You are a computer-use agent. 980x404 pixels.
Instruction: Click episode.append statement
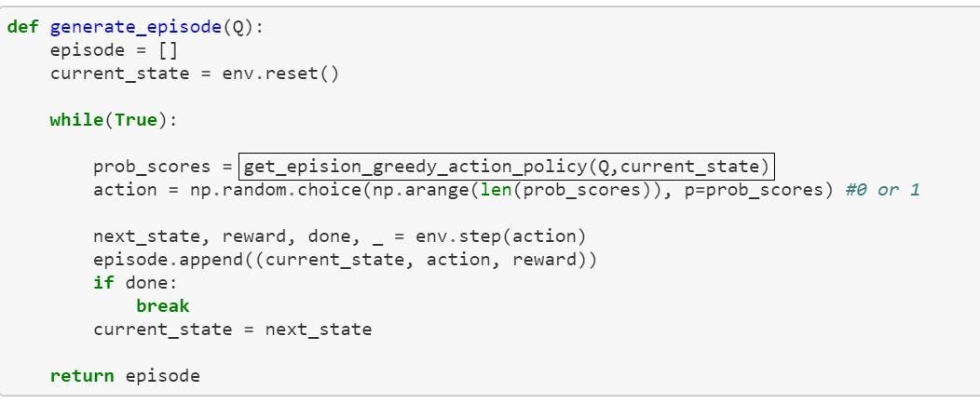tap(345, 260)
